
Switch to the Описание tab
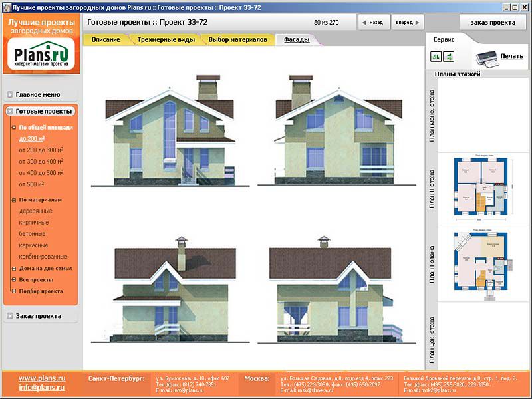[x=106, y=40]
